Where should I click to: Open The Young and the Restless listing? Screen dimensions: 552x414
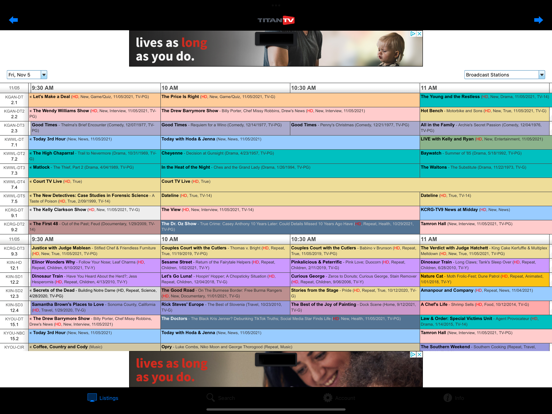(486, 100)
